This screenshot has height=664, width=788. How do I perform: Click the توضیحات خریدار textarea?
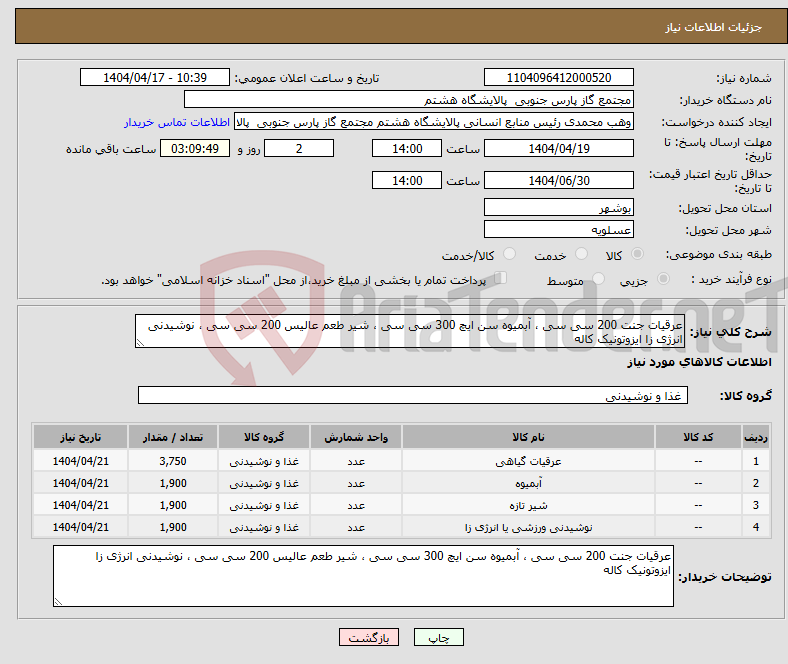pos(363,576)
